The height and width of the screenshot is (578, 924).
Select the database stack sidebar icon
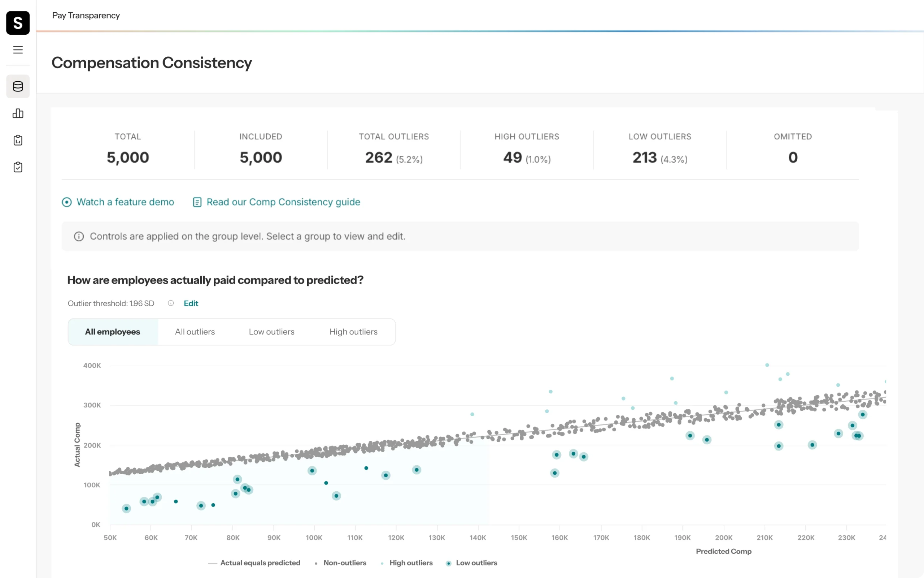tap(18, 86)
